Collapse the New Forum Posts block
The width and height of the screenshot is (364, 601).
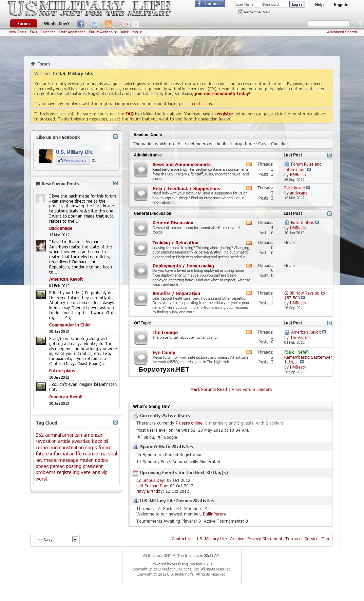(x=115, y=183)
